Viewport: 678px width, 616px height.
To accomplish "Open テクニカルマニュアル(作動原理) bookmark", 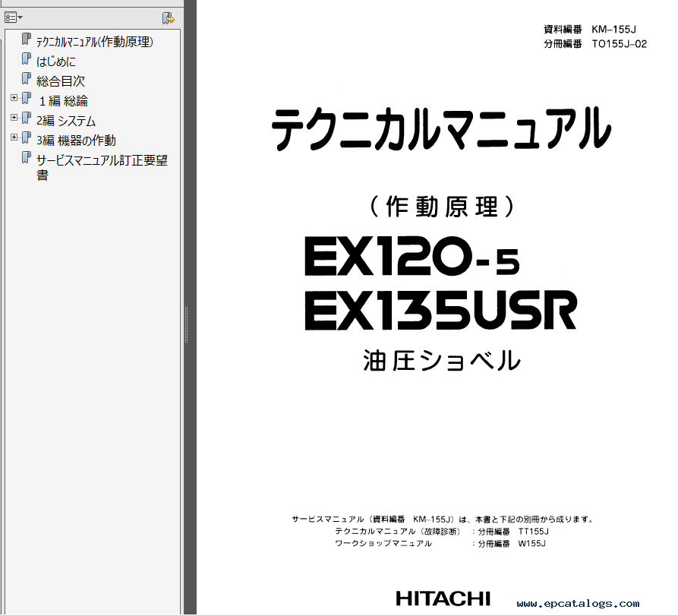I will coord(95,42).
